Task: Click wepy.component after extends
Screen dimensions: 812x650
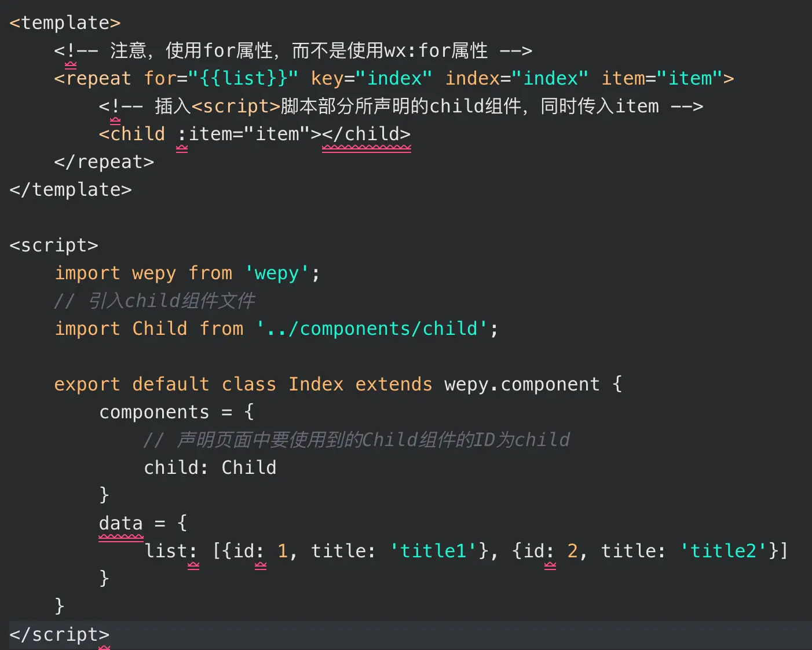Action: point(522,384)
